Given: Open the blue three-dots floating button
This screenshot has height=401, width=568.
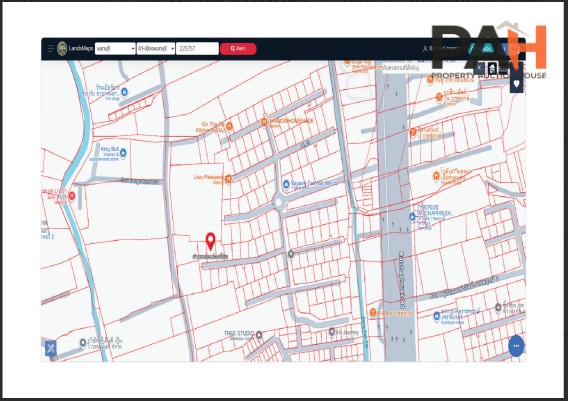Looking at the screenshot, I should point(516,346).
